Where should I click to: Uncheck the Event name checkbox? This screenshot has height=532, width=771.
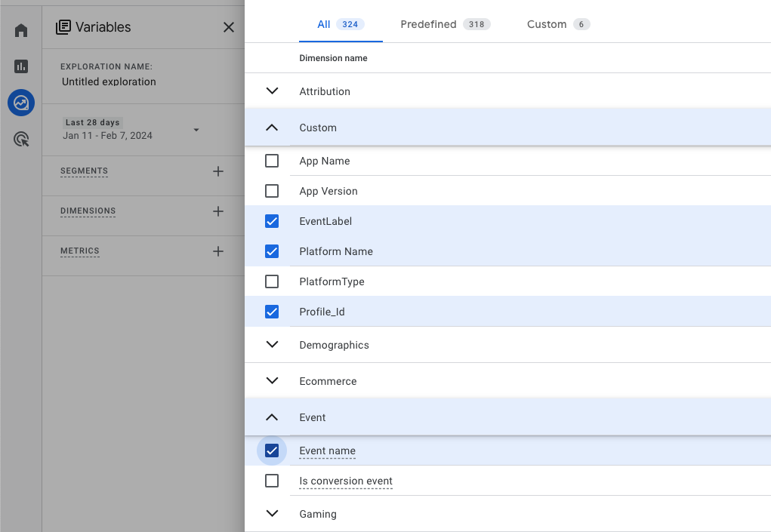tap(272, 451)
